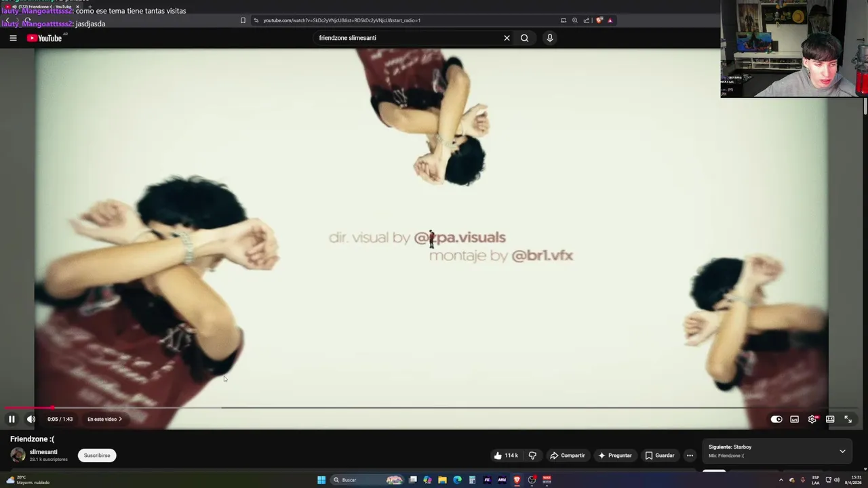Open Task View on the taskbar

[412, 480]
